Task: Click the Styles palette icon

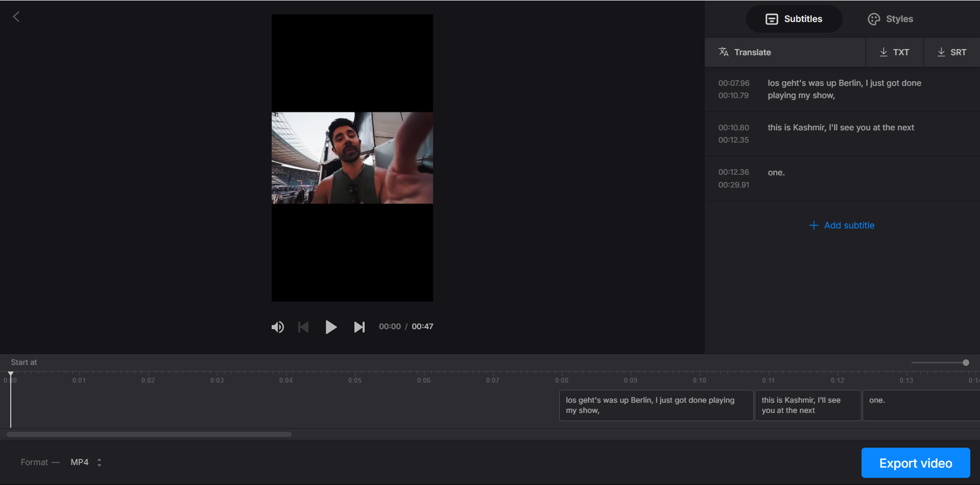Action: tap(872, 19)
